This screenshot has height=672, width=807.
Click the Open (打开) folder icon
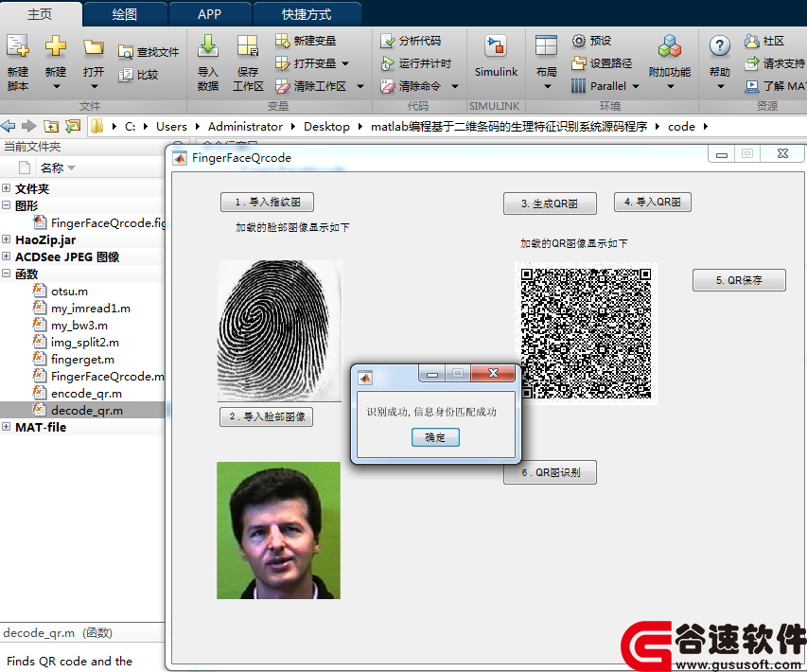tap(93, 47)
